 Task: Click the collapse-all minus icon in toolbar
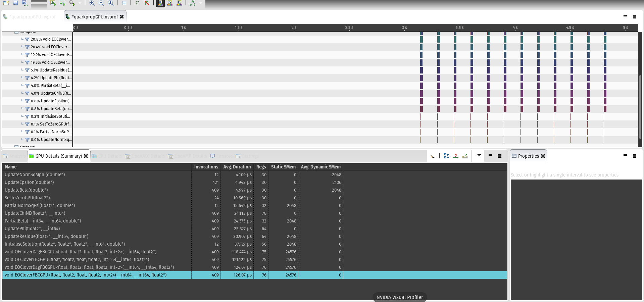click(x=124, y=3)
